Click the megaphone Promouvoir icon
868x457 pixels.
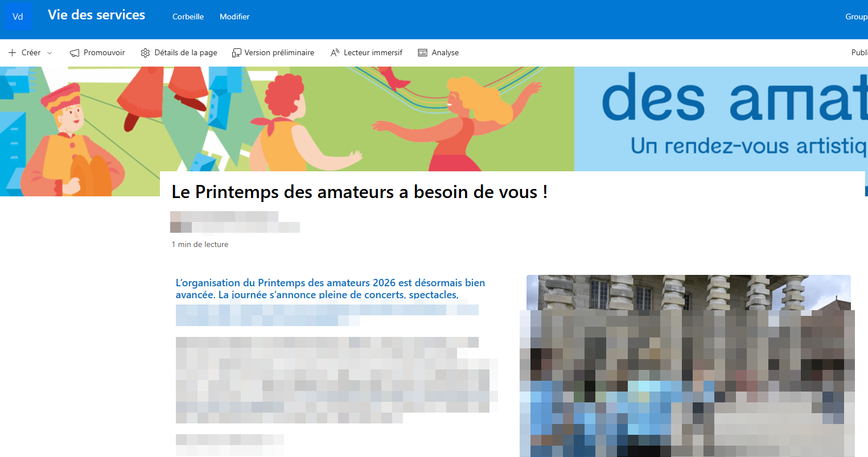click(75, 53)
